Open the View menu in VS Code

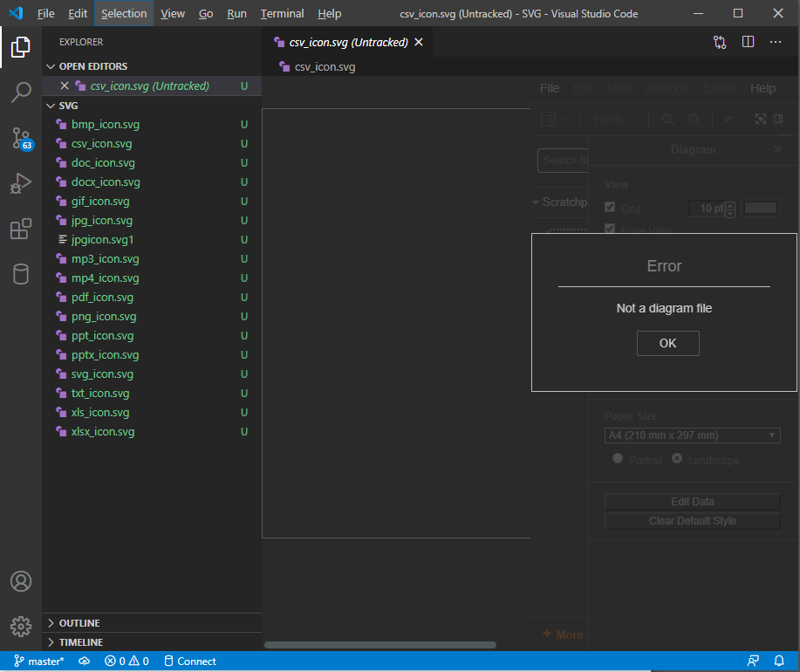[x=173, y=14]
